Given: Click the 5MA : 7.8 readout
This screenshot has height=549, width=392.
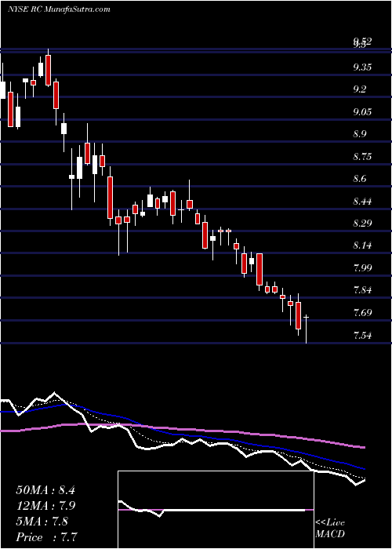Looking at the screenshot, I should 42,522.
